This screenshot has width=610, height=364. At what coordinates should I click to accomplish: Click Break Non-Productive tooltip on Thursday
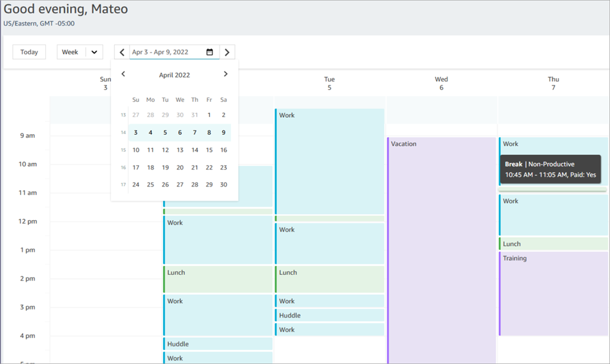(550, 170)
